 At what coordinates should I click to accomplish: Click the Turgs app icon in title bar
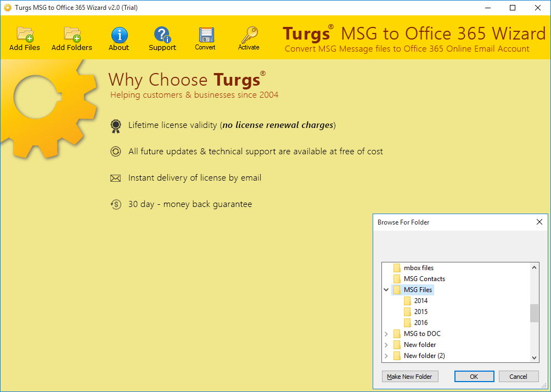tap(7, 8)
